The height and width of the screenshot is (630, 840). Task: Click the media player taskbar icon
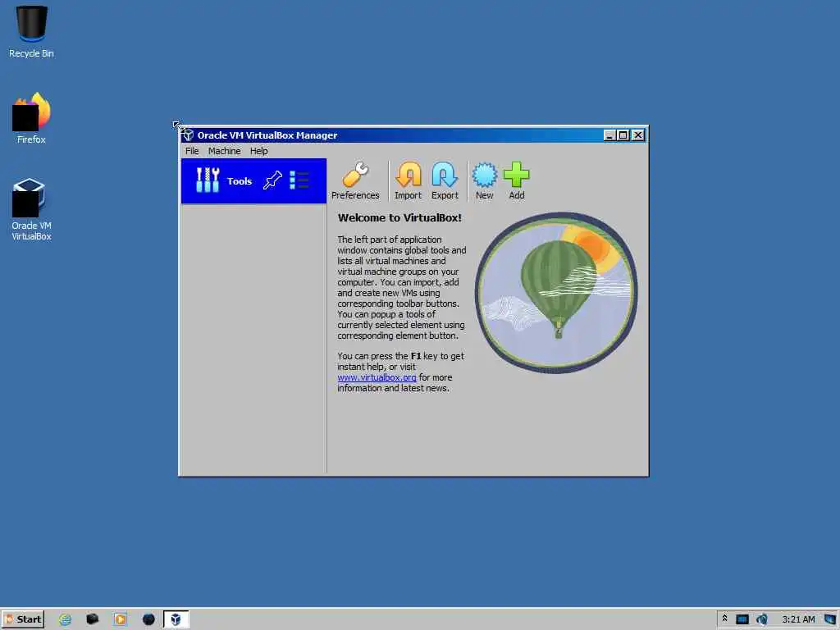tap(120, 619)
